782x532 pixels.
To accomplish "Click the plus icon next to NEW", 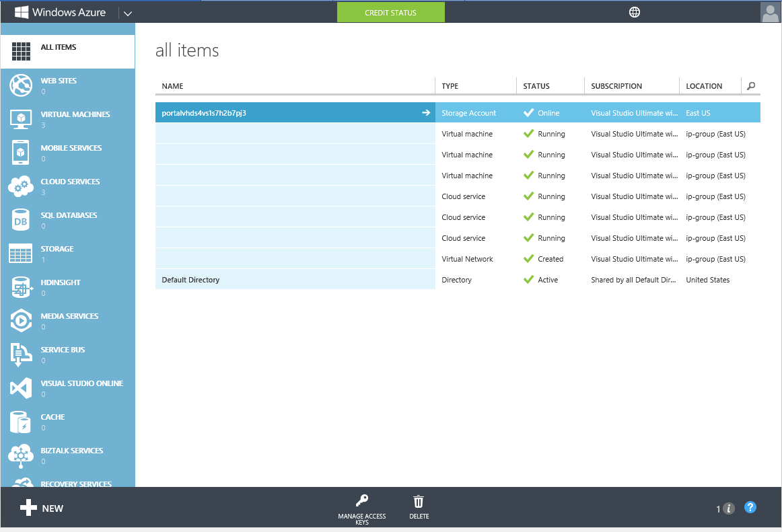I will click(28, 508).
